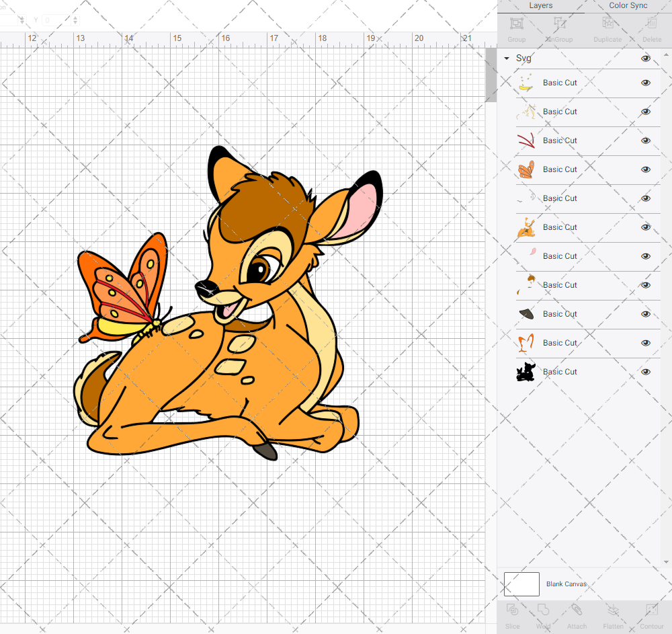
Task: Switch to the Layers tab
Action: 541,5
